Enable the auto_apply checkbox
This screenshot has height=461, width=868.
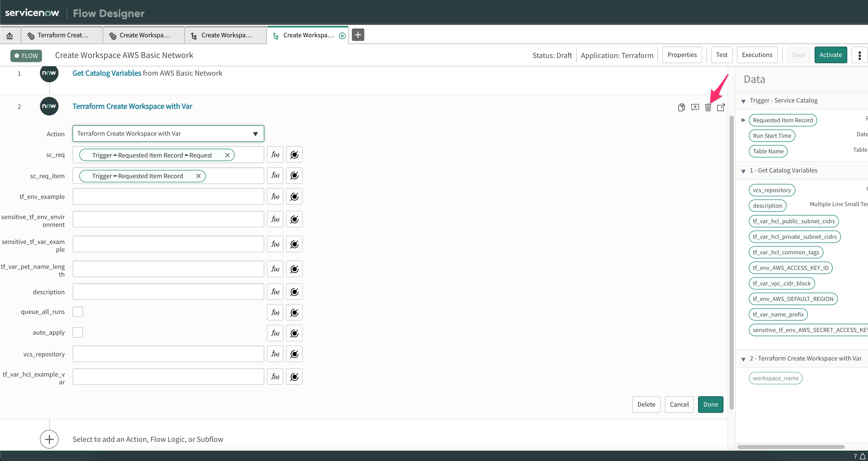click(77, 332)
